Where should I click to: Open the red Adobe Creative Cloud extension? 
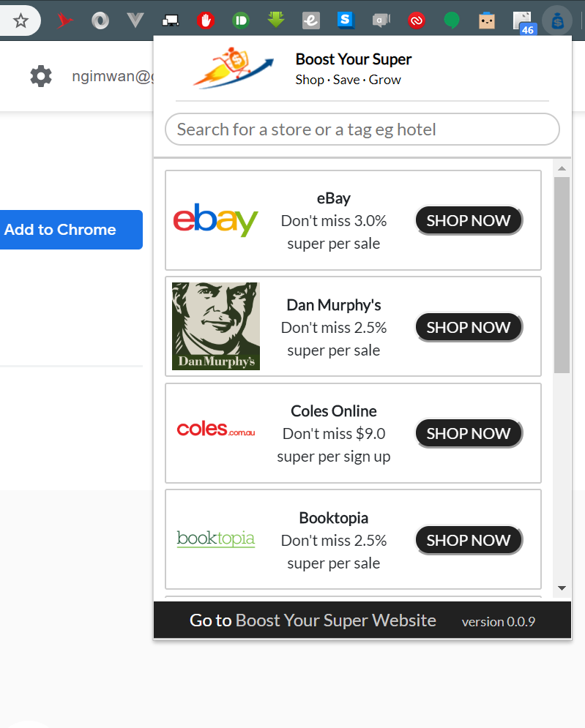[417, 20]
